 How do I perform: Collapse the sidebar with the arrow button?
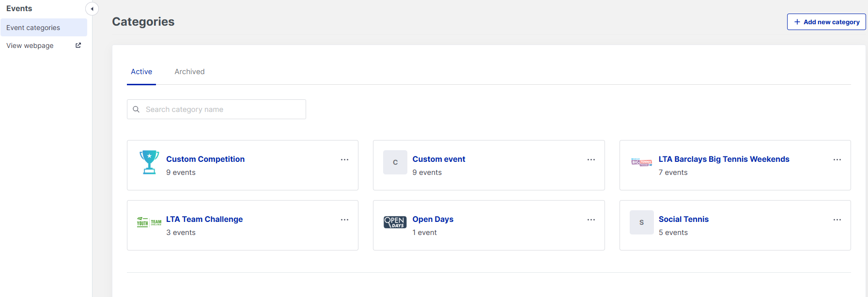(x=92, y=9)
